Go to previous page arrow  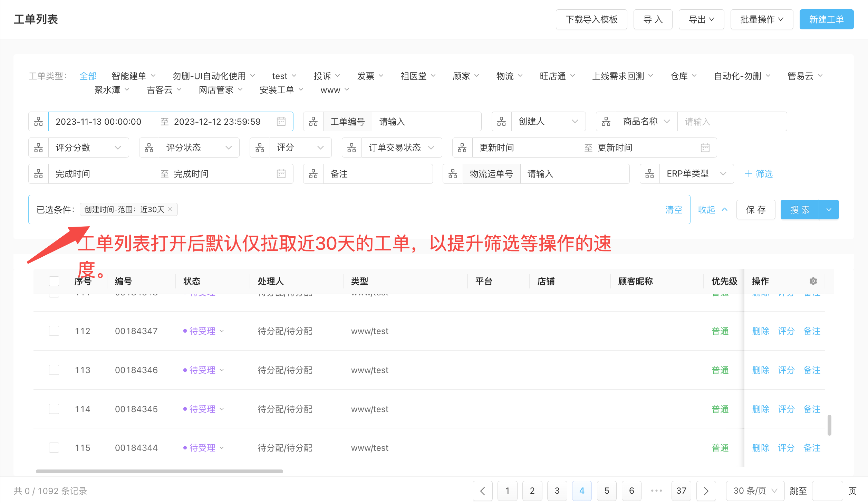click(482, 491)
